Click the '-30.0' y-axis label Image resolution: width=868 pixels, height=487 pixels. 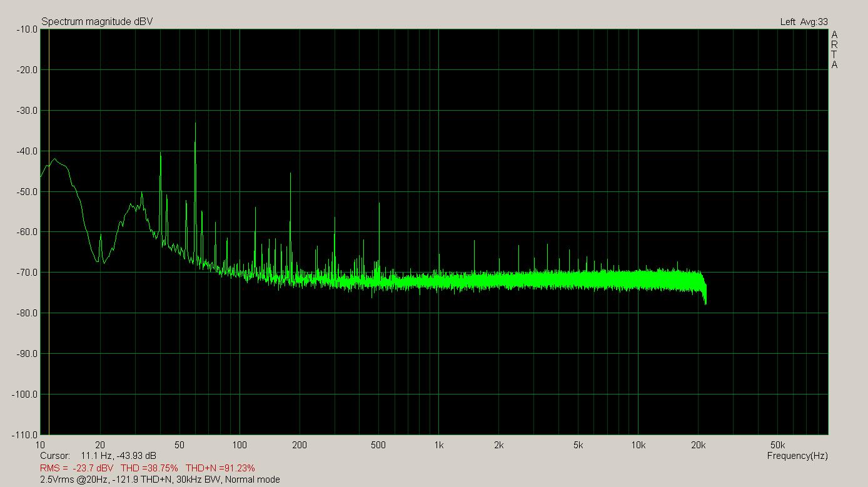click(26, 110)
